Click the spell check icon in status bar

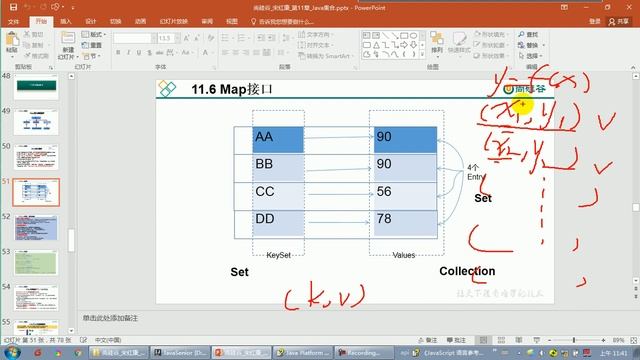click(83, 340)
